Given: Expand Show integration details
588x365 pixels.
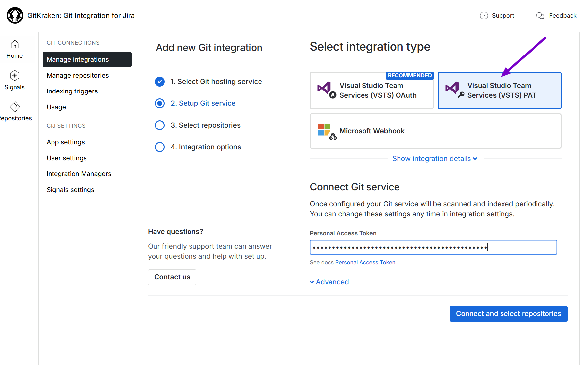Looking at the screenshot, I should [434, 159].
